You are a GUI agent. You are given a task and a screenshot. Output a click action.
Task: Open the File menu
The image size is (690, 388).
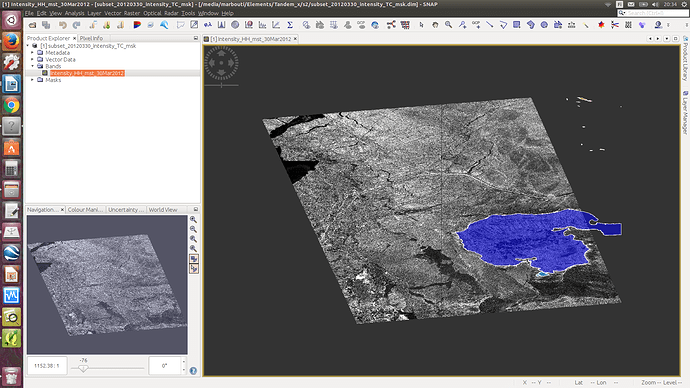pos(29,13)
